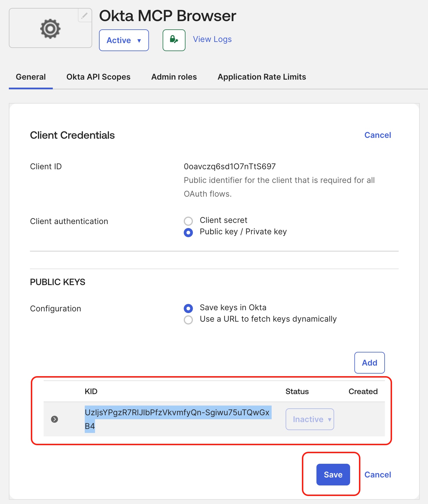Viewport: 428px width, 504px height.
Task: Click the Add public key button
Action: [x=369, y=363]
